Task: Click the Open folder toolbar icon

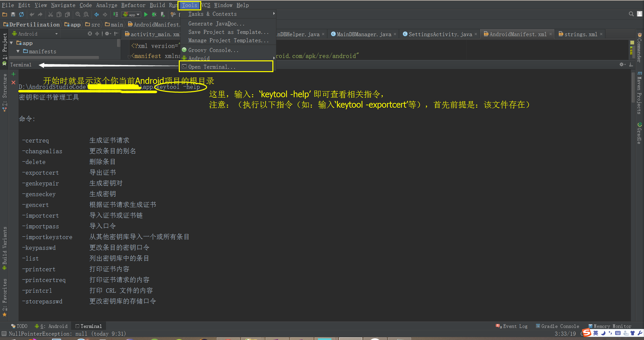Action: [x=5, y=14]
